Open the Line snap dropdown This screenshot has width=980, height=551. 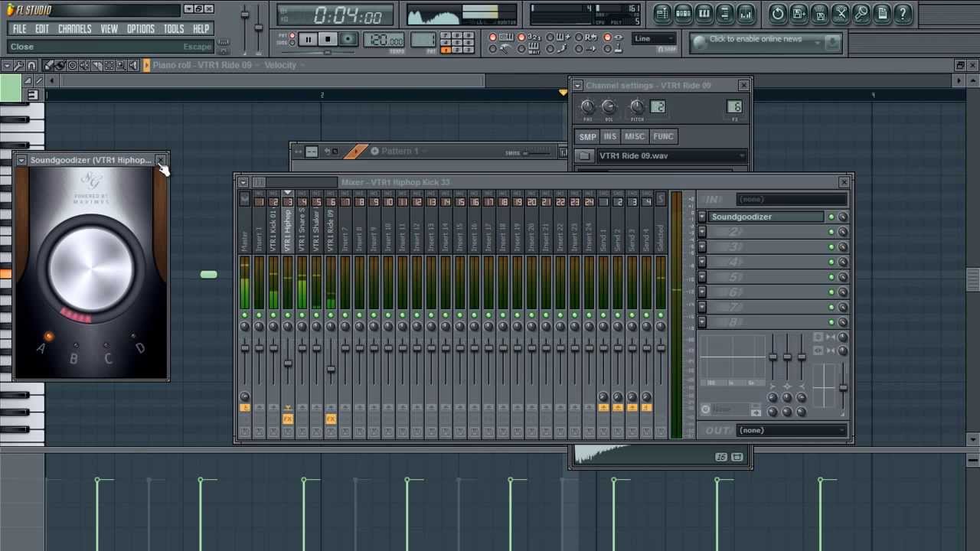click(654, 38)
